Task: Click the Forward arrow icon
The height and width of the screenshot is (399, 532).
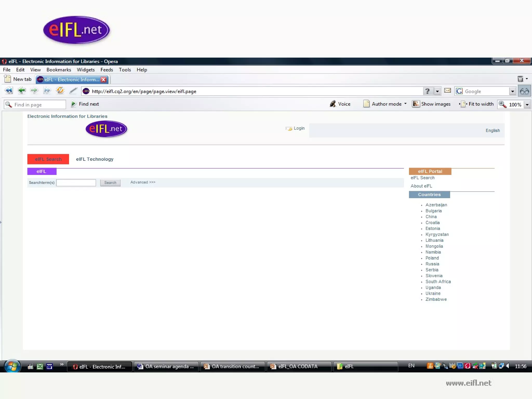Action: (34, 91)
